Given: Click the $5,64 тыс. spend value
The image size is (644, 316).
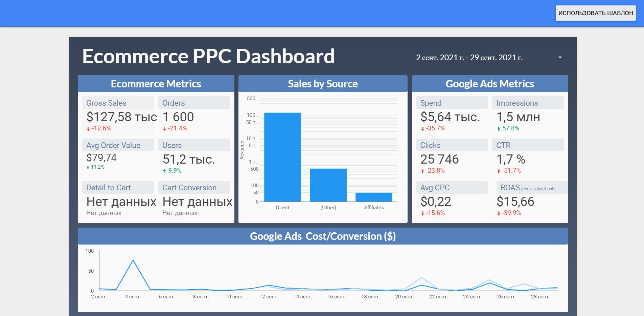Looking at the screenshot, I should (450, 117).
